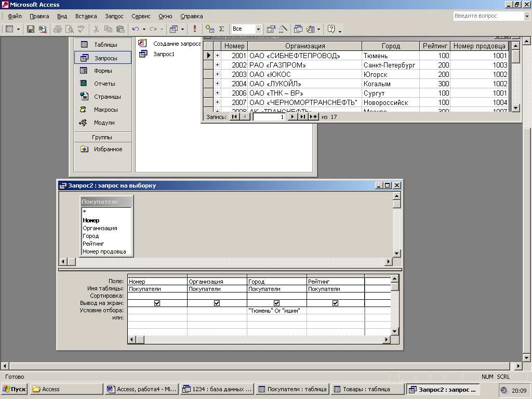Screen dimensions: 532x399
Task: Click the New Object toolbar icon
Action: 310,29
